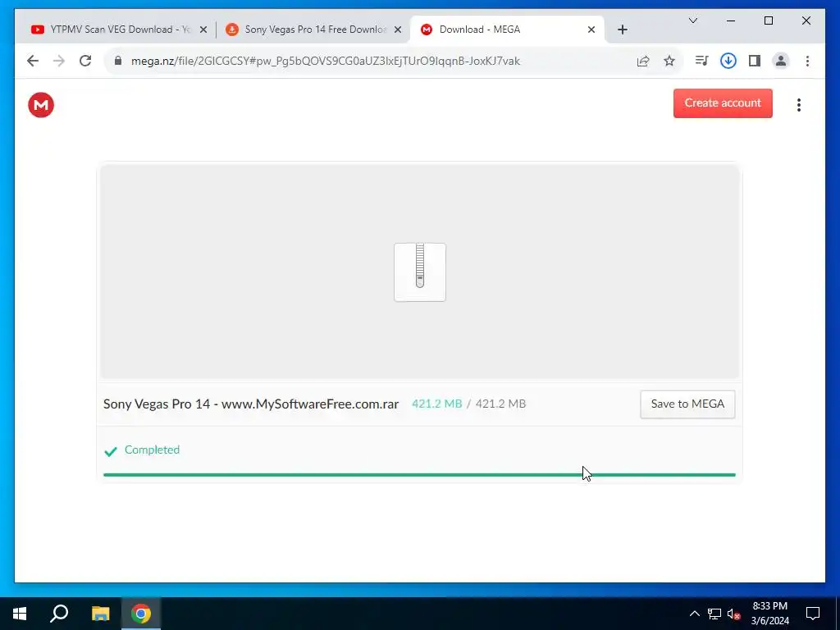
Task: Click gray 421.2 MB total size
Action: [x=500, y=404]
